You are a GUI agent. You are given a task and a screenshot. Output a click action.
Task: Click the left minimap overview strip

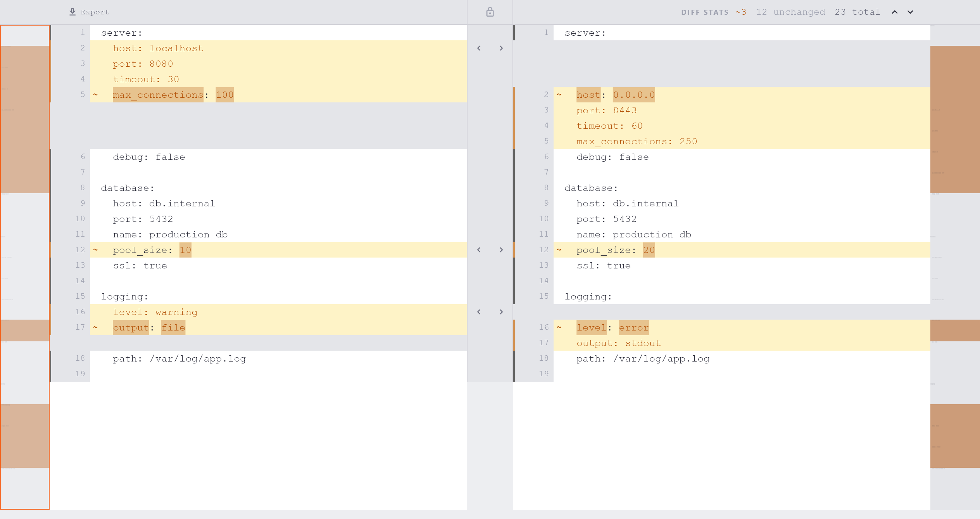pyautogui.click(x=25, y=267)
